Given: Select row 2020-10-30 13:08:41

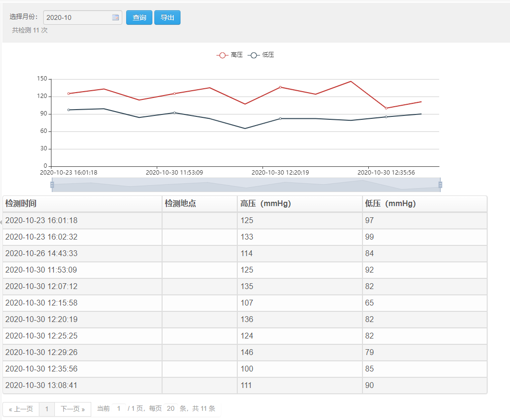Looking at the screenshot, I should click(x=245, y=386).
